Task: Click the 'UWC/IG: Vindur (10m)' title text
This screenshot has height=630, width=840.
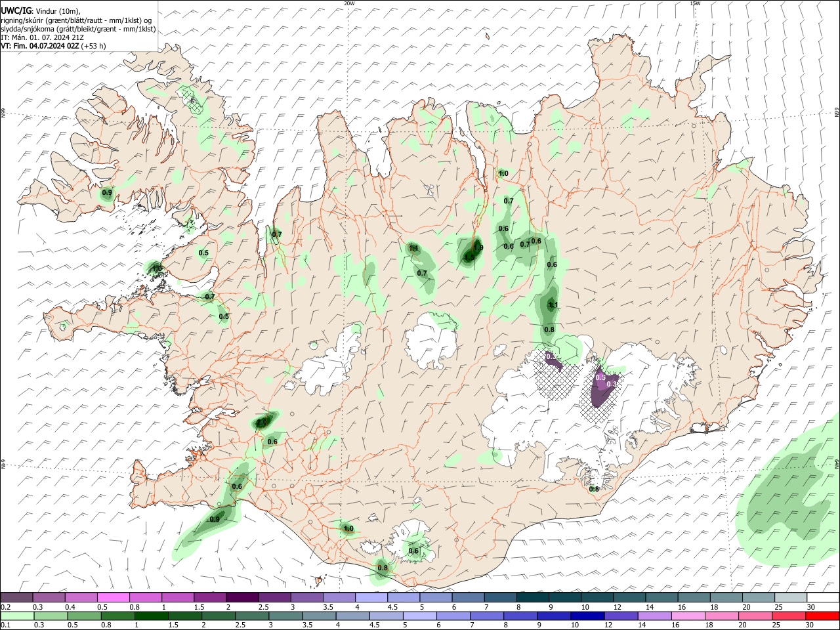Action: coord(40,10)
